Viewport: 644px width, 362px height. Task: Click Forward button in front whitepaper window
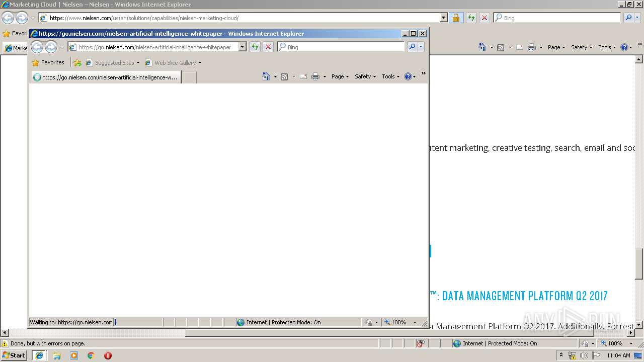pos(51,47)
